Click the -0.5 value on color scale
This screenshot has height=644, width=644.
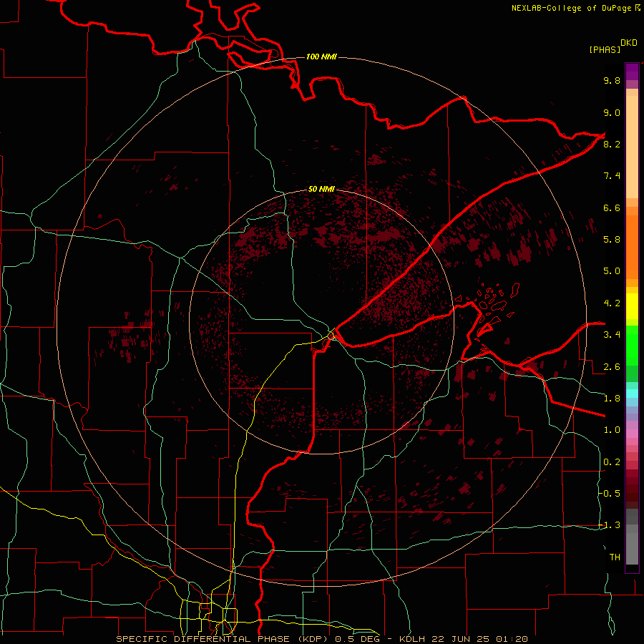coord(610,494)
